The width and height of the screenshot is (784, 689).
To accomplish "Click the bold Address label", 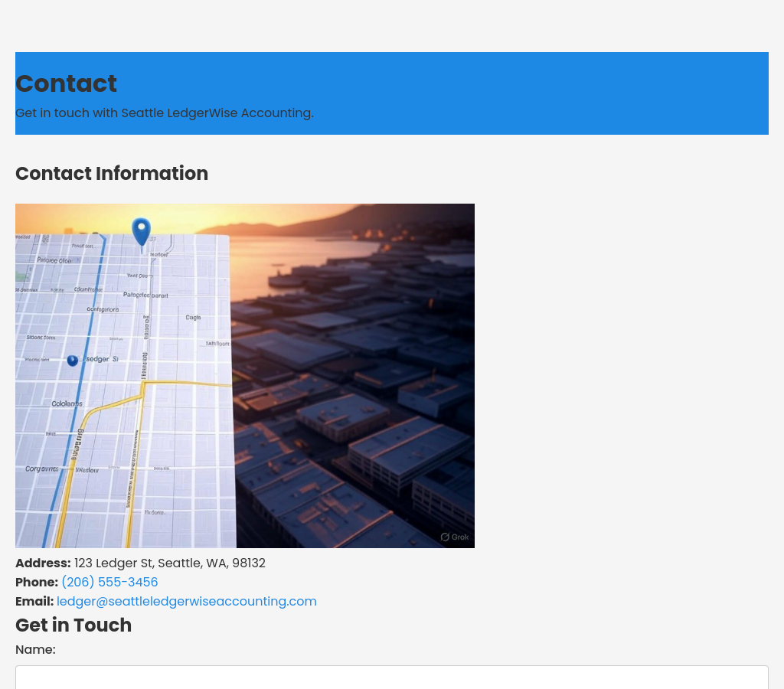I will [43, 563].
